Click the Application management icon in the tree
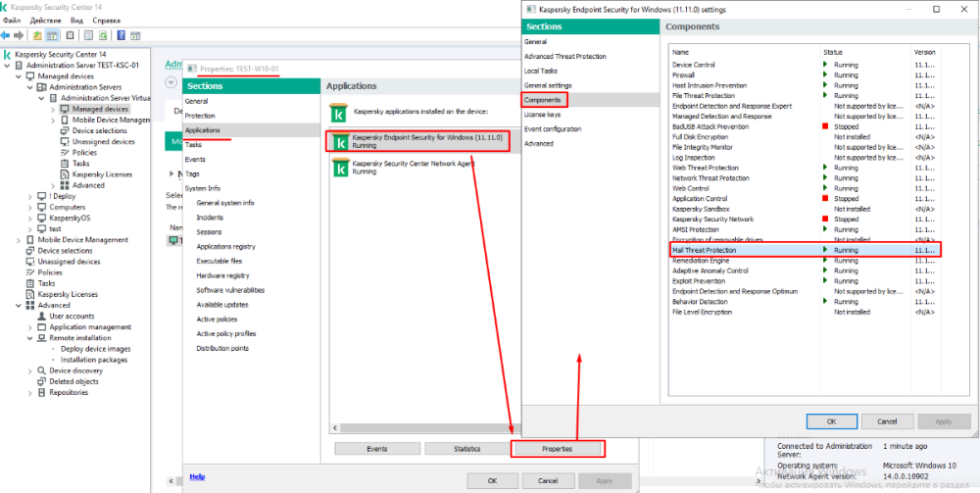 (x=42, y=326)
